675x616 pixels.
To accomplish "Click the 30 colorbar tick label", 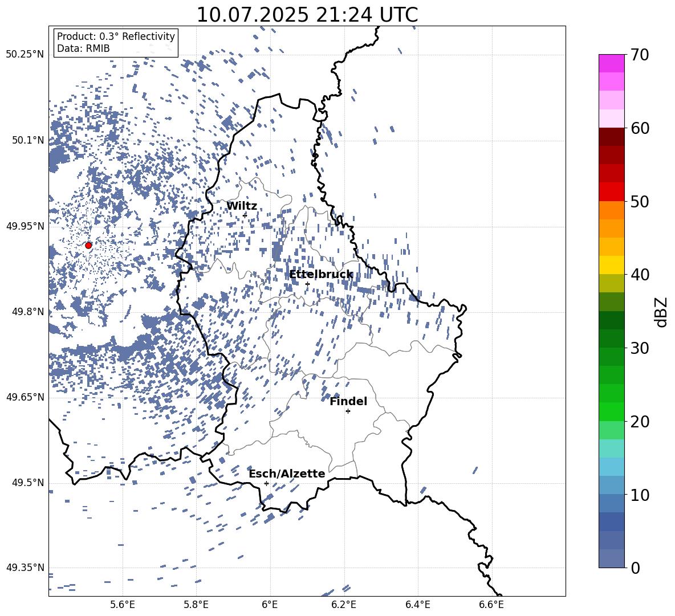I will pyautogui.click(x=640, y=348).
